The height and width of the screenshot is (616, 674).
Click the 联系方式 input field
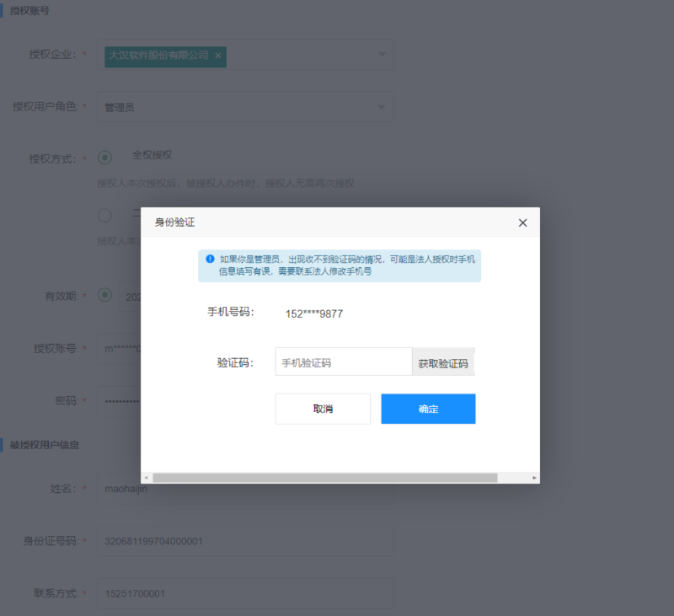[244, 593]
